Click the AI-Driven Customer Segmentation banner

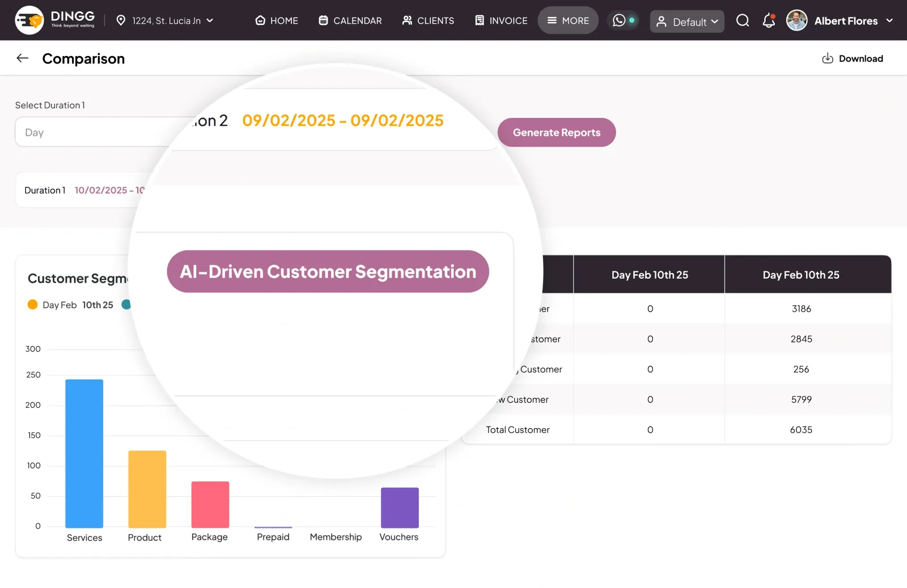(x=328, y=271)
